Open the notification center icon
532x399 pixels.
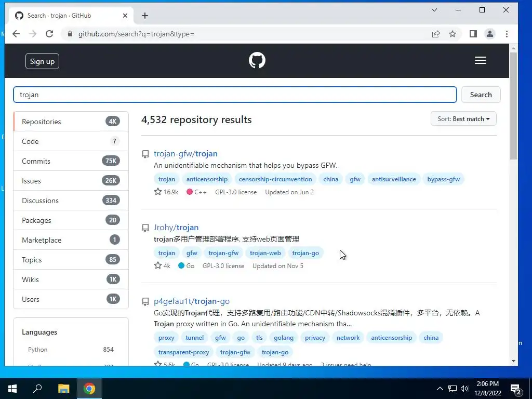(516, 389)
